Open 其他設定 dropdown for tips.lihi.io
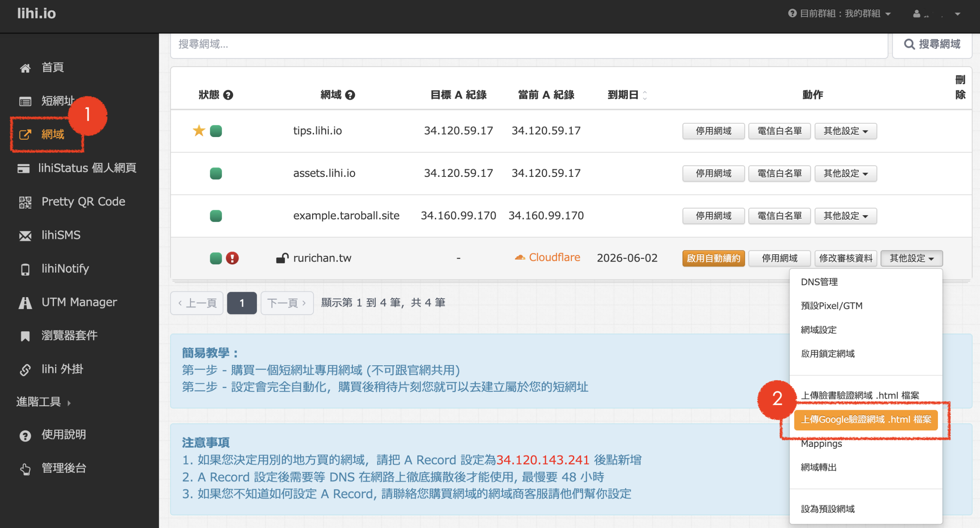The image size is (980, 528). pyautogui.click(x=845, y=131)
